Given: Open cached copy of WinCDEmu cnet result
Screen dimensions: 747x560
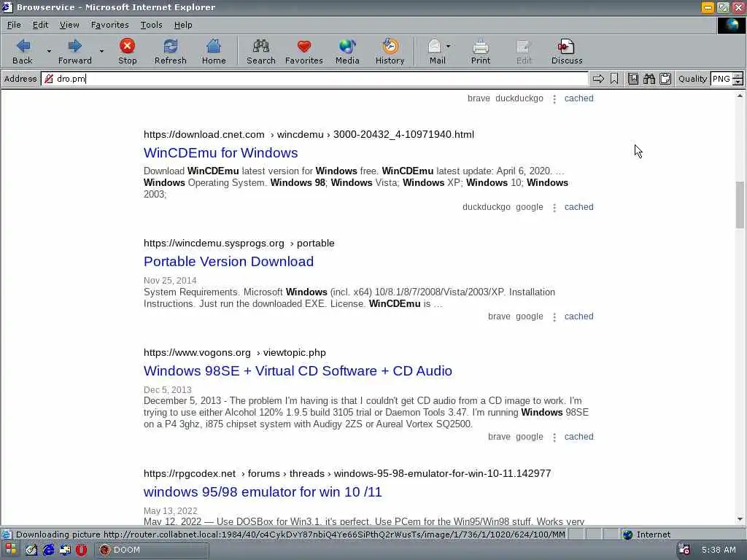Looking at the screenshot, I should point(578,207).
